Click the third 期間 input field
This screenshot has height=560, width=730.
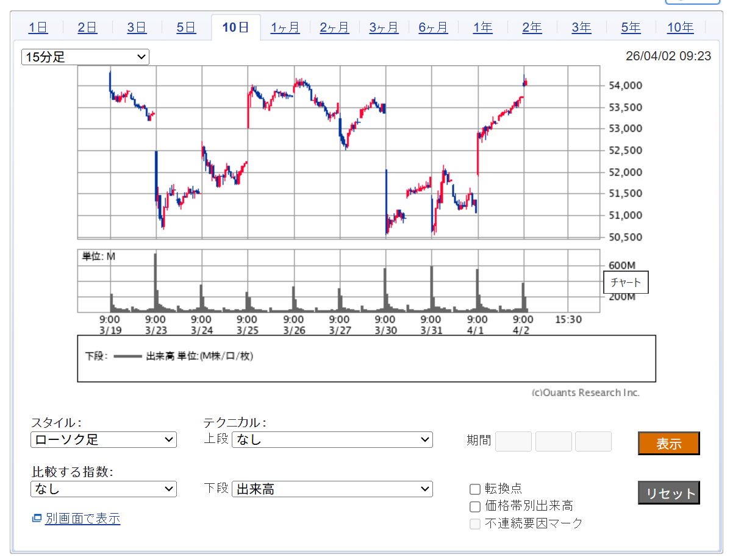(x=593, y=441)
